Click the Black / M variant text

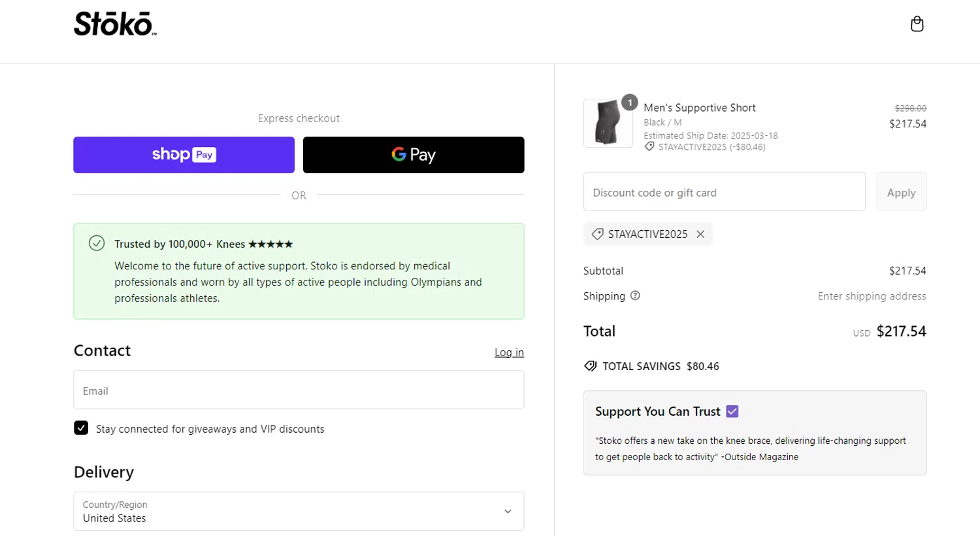(x=662, y=122)
